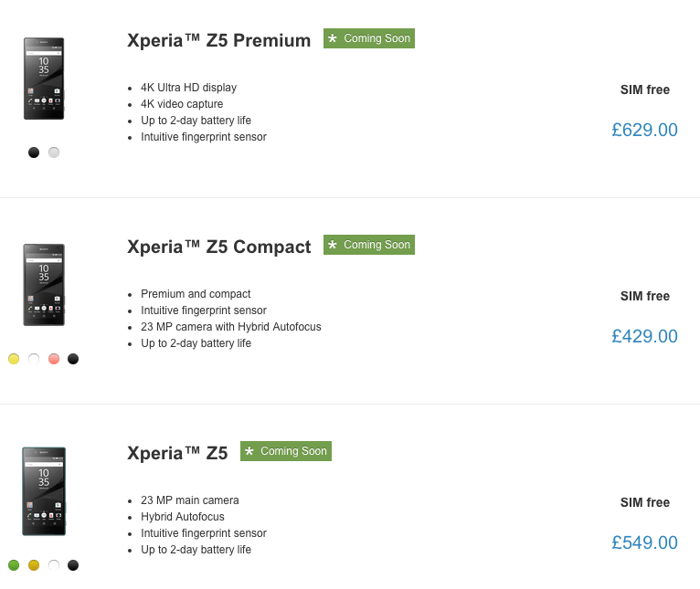Select black color for Xperia Z5 Premium

point(34,153)
